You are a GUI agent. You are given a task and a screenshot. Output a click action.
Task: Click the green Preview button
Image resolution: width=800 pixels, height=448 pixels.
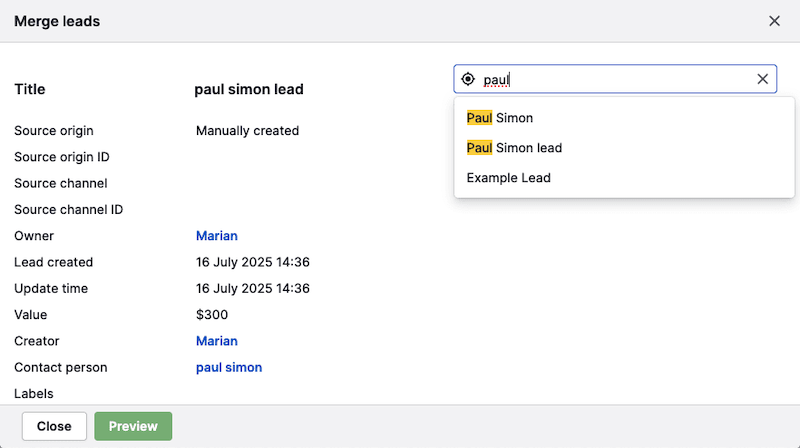[x=133, y=426]
